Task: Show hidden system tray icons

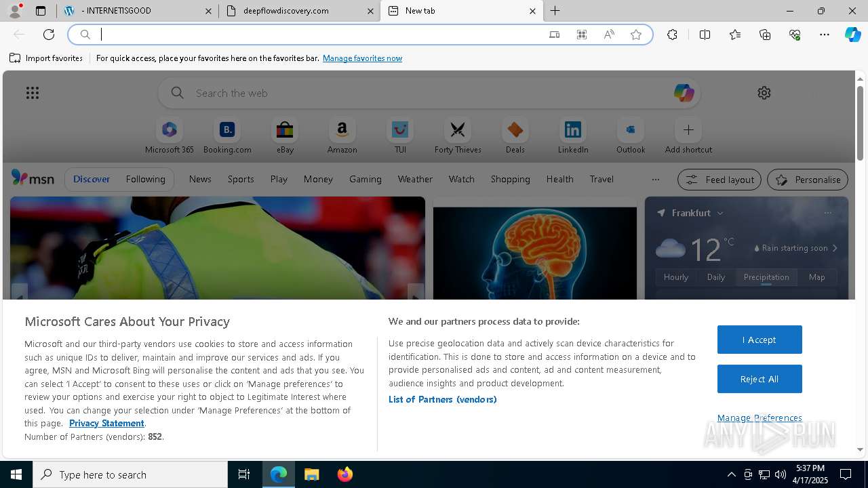Action: [x=731, y=474]
